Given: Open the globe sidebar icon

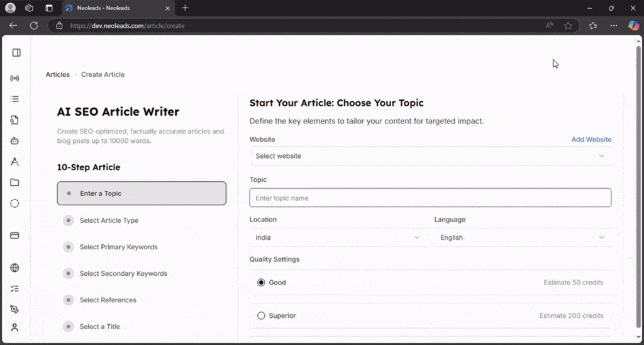Looking at the screenshot, I should point(15,268).
